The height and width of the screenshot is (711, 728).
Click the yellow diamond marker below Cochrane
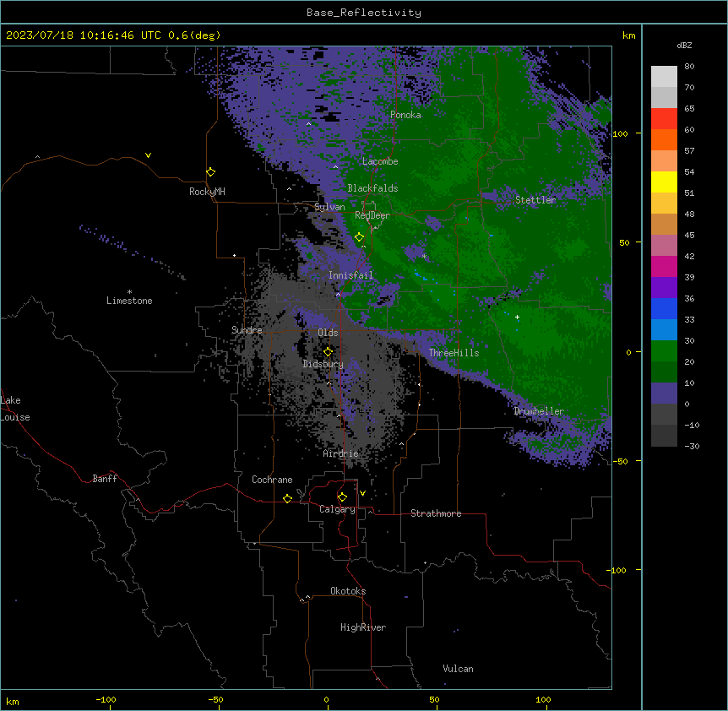click(287, 498)
